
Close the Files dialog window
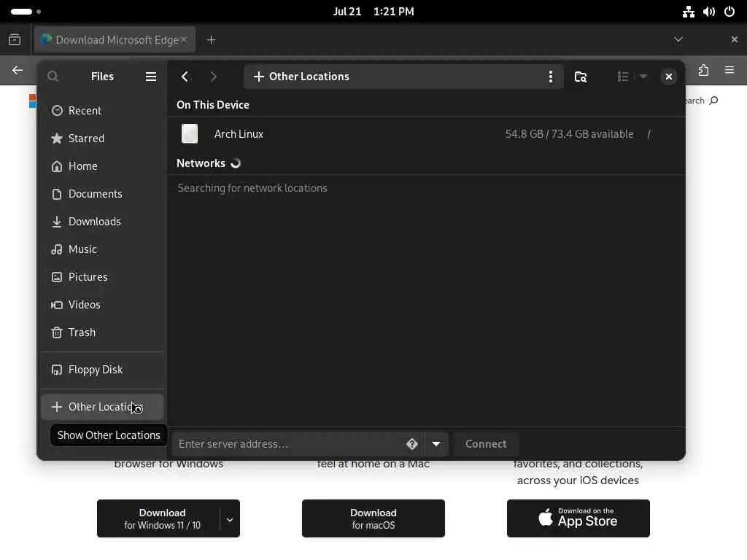click(x=668, y=77)
